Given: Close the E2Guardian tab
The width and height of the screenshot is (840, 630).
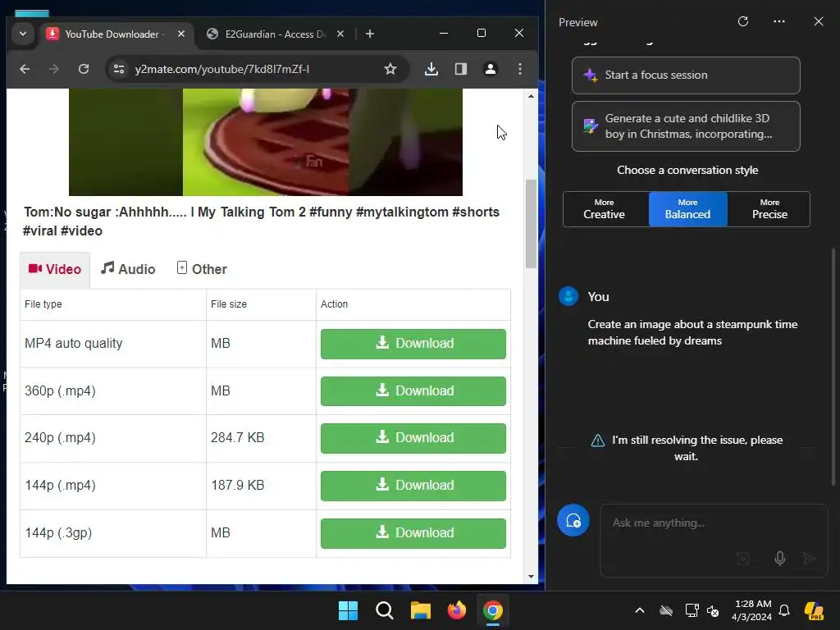Looking at the screenshot, I should point(340,34).
